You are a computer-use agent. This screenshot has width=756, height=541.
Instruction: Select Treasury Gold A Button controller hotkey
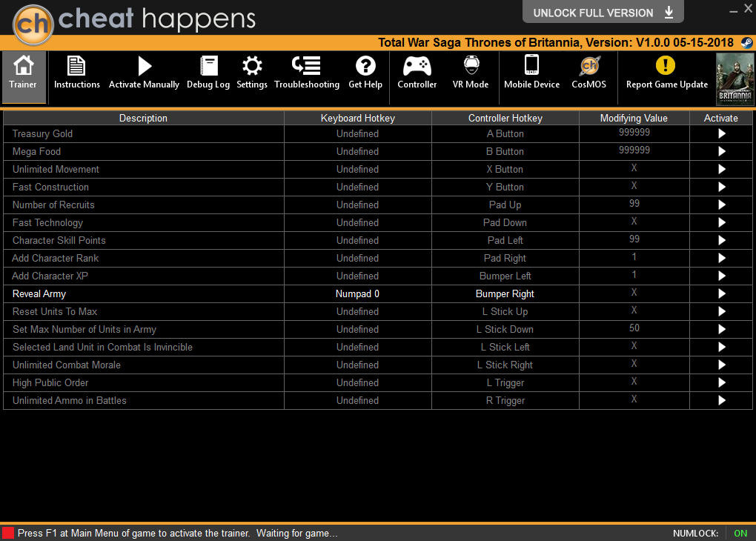(505, 133)
